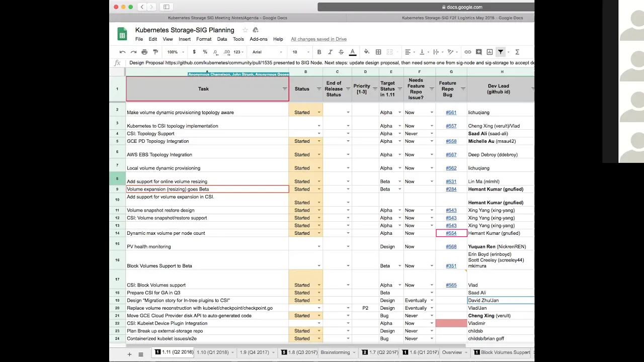
Task: Format cells as percent (%)
Action: tap(205, 52)
